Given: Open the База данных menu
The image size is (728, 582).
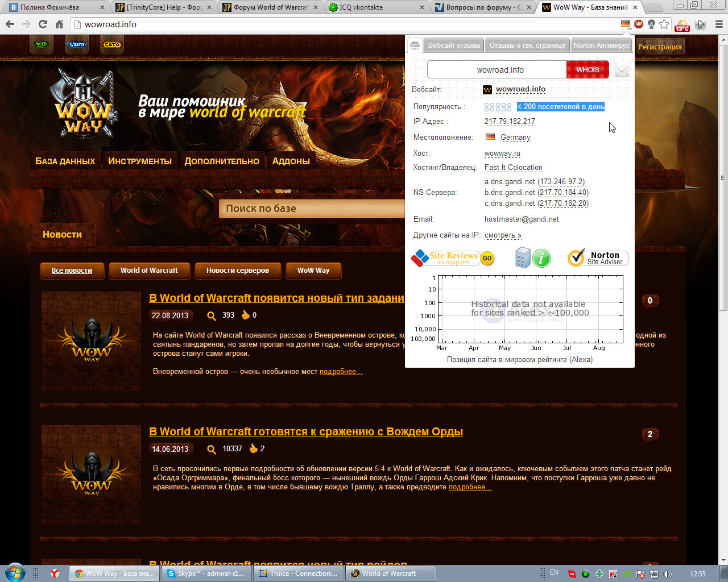Looking at the screenshot, I should 65,161.
